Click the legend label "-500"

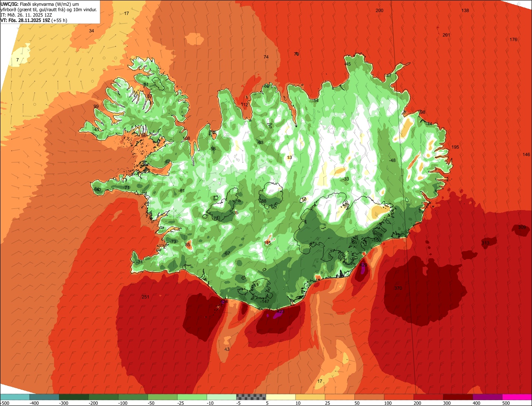5,403
